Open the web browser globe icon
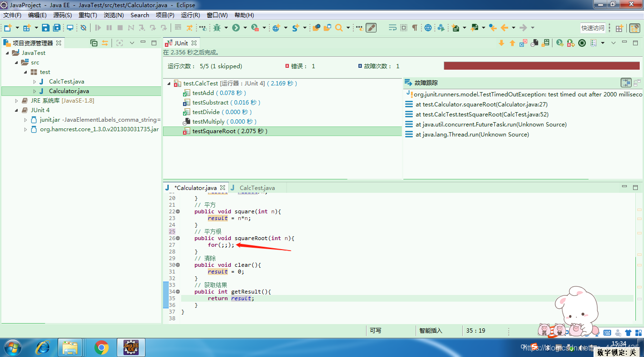Image resolution: width=644 pixels, height=357 pixels. coord(428,28)
